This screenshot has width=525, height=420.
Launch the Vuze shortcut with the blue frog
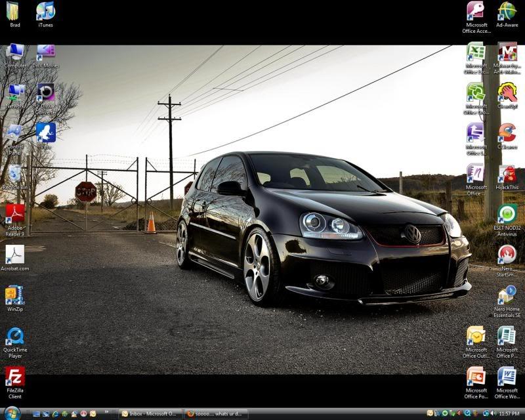point(45,136)
